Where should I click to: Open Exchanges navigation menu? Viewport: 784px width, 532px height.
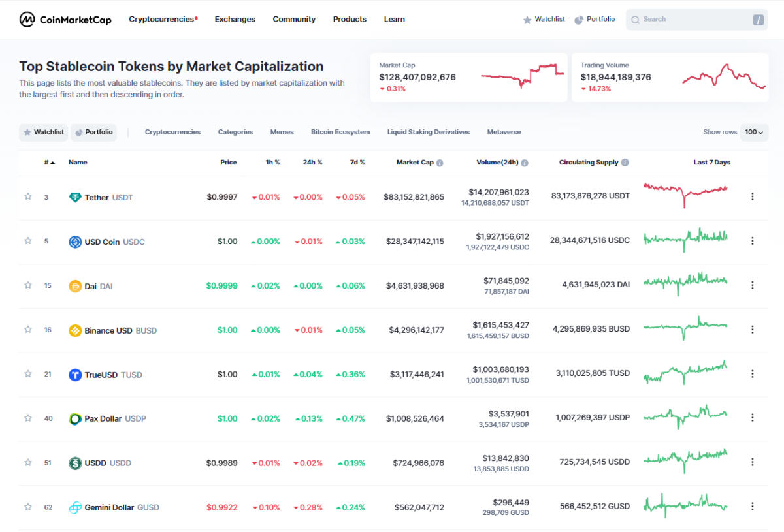click(235, 20)
